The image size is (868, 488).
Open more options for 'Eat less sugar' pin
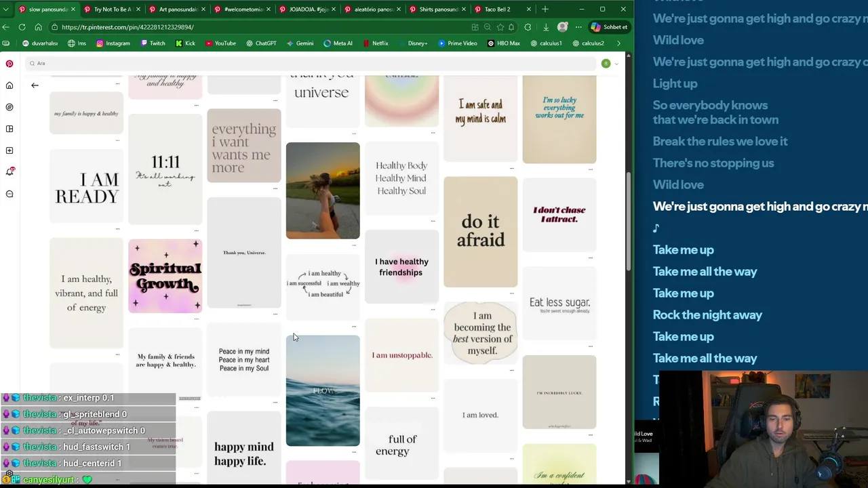point(591,346)
